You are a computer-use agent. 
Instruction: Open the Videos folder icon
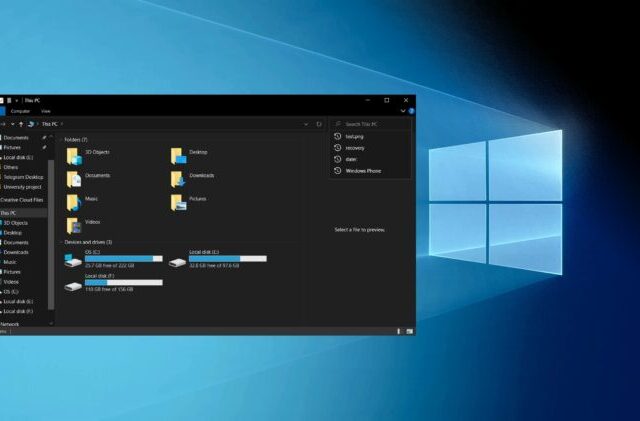[x=73, y=226]
